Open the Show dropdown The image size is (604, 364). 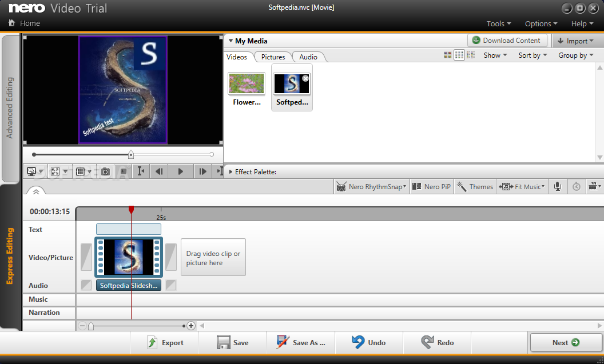point(495,55)
